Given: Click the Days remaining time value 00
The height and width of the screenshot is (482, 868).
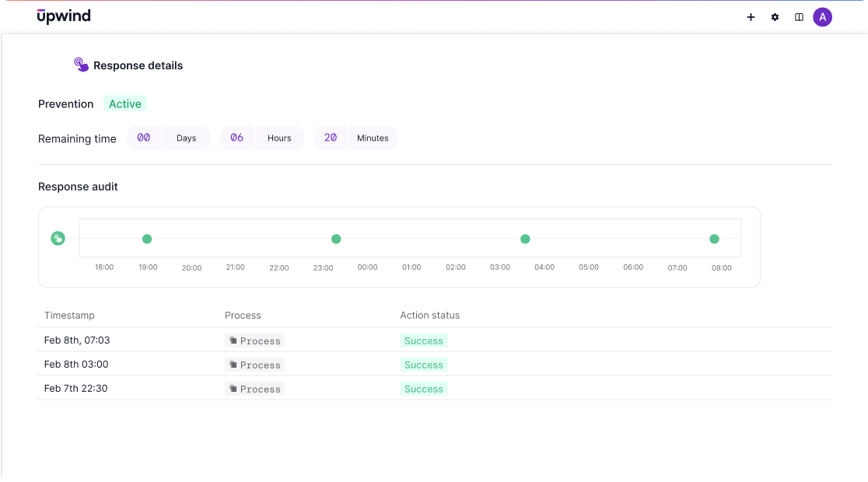Looking at the screenshot, I should pyautogui.click(x=145, y=138).
